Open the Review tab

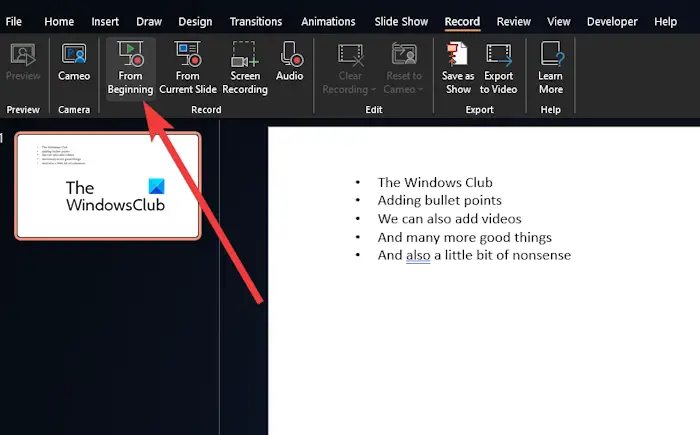(x=513, y=21)
